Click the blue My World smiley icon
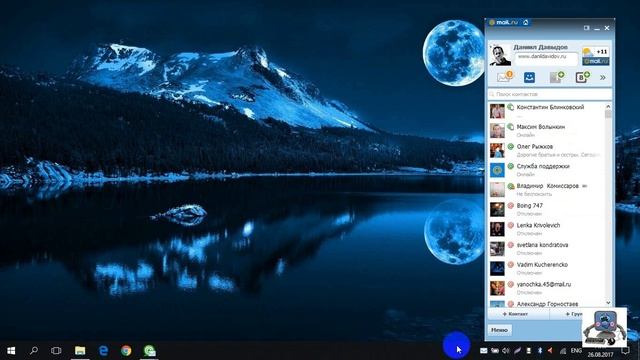The width and height of the screenshot is (640, 360). pyautogui.click(x=529, y=77)
